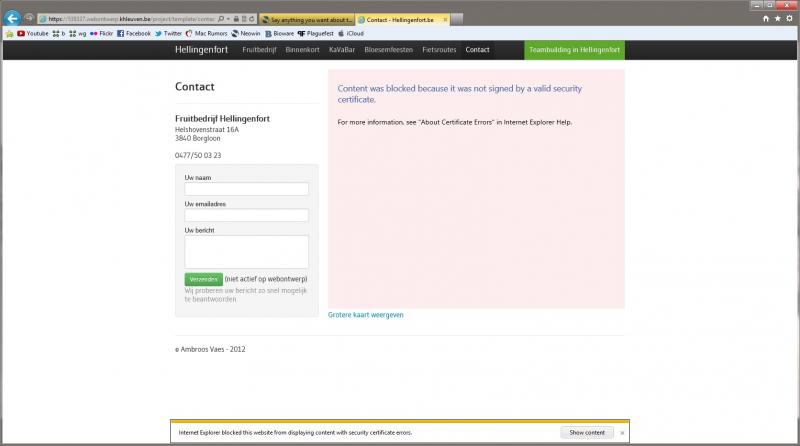Click the 'About Certificate Errors' information line
Viewport: 800px width, 446px height.
pos(455,122)
